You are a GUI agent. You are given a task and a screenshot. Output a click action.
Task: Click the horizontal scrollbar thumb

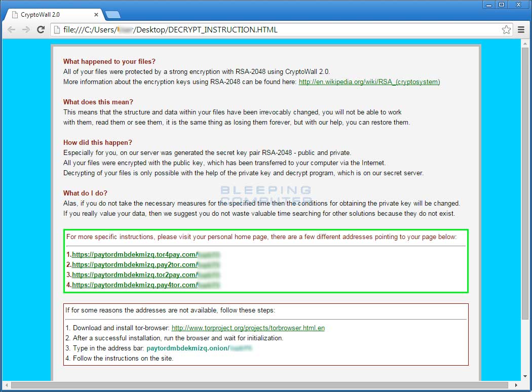point(259,385)
